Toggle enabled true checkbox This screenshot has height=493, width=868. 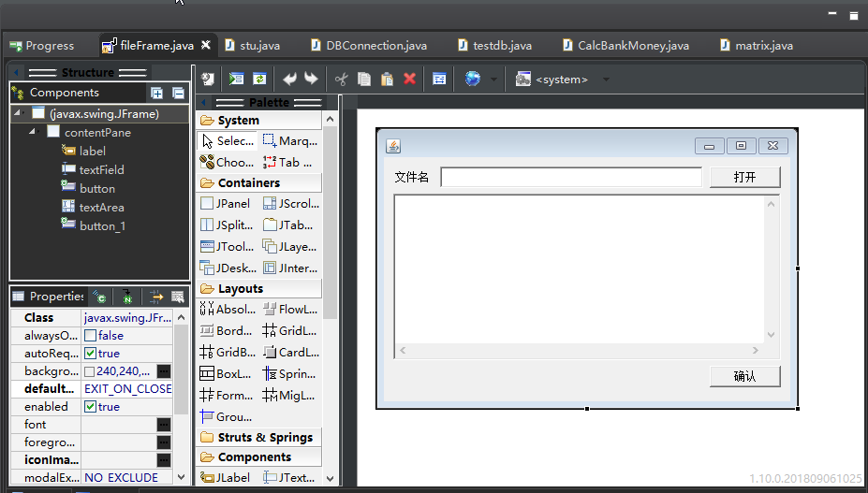click(90, 407)
